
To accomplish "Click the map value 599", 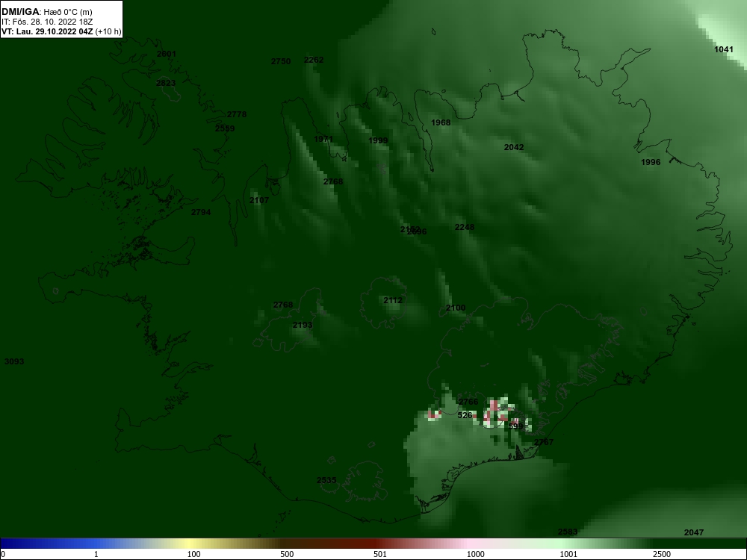I will [516, 426].
